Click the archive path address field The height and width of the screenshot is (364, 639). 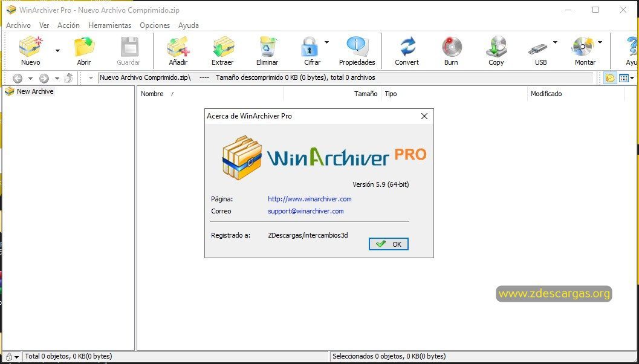tap(346, 77)
